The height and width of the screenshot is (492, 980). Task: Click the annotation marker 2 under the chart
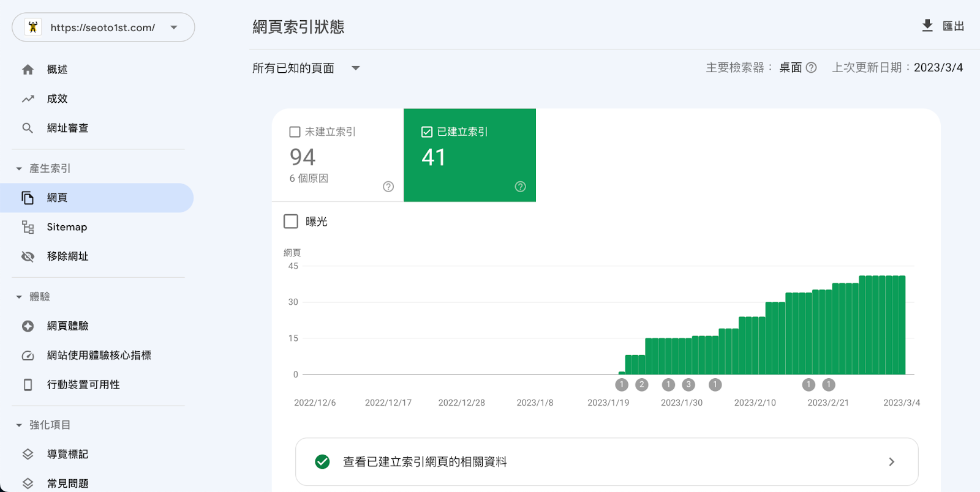[642, 384]
